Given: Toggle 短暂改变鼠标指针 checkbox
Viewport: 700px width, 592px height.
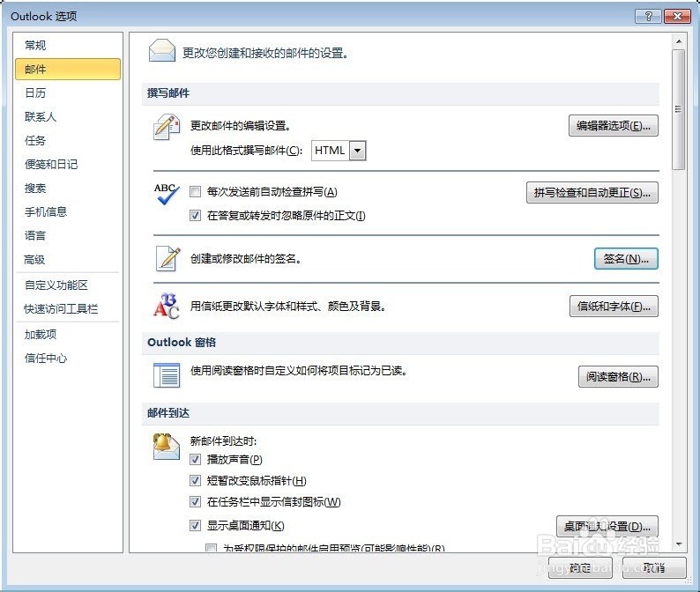Looking at the screenshot, I should 195,480.
